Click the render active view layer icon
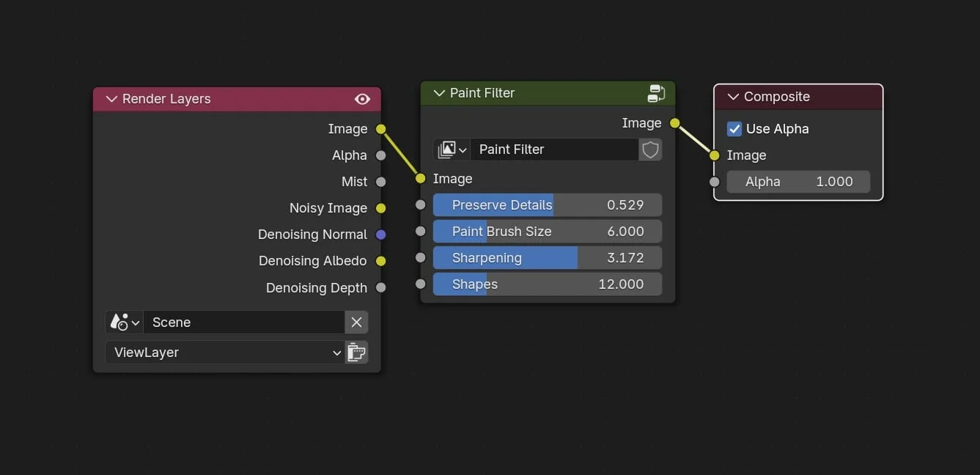Viewport: 980px width, 475px height. tap(356, 353)
